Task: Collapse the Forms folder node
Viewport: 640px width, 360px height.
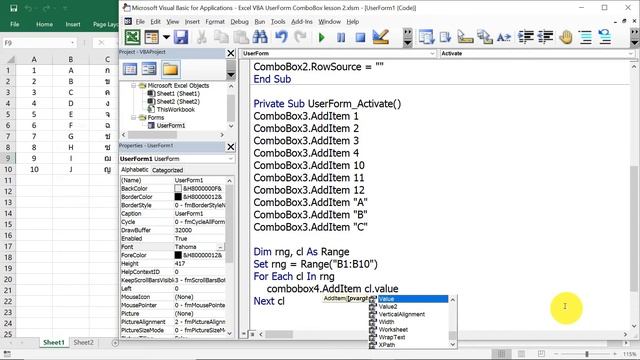Action: pos(133,118)
